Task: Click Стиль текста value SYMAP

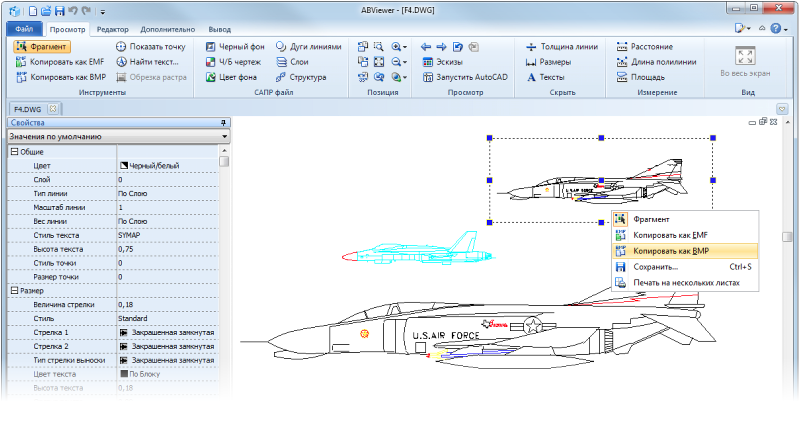Action: tap(168, 235)
